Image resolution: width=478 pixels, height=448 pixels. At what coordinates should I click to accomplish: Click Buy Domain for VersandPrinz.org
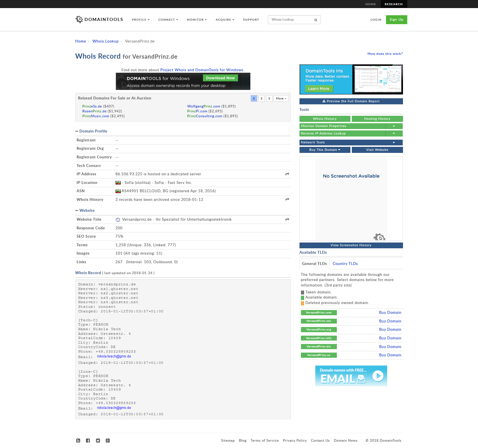coord(390,330)
